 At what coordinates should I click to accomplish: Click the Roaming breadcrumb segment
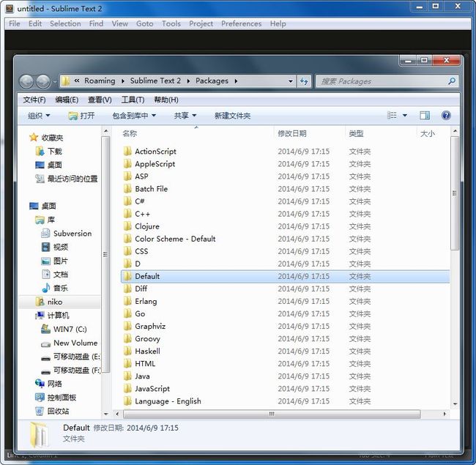[x=100, y=81]
